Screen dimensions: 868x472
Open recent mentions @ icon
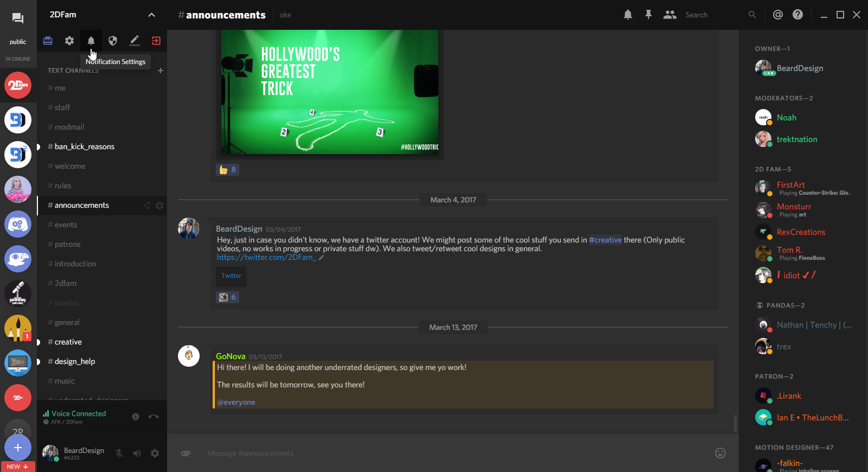(778, 15)
